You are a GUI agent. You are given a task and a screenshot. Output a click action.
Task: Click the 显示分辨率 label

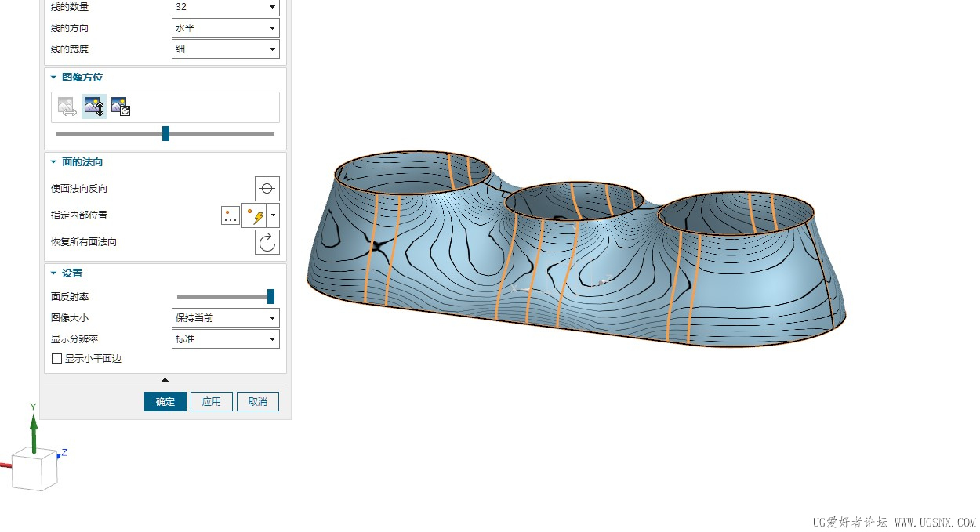click(74, 339)
